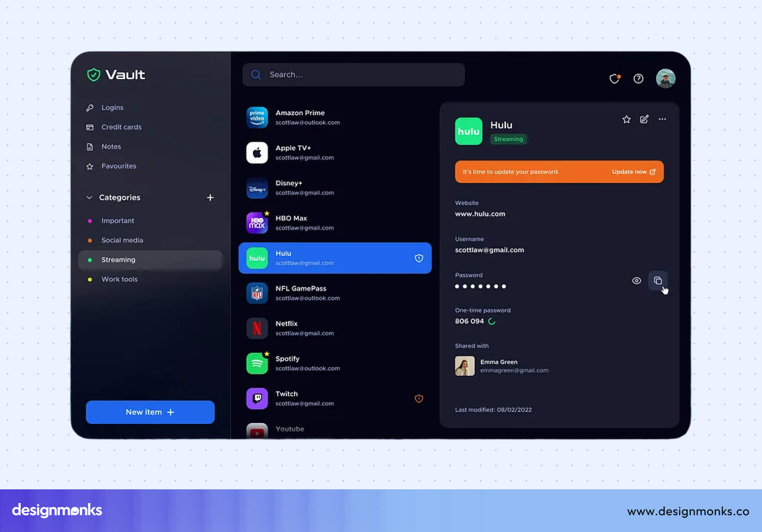
Task: Mark Hulu as favourite with star
Action: pos(626,119)
